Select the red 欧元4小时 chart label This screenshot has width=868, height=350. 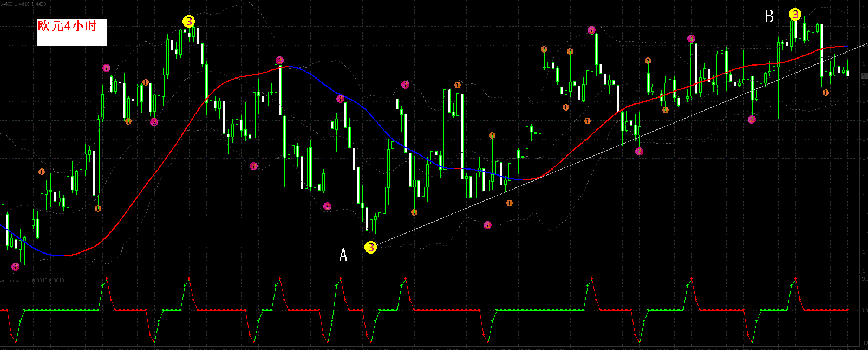coord(67,25)
